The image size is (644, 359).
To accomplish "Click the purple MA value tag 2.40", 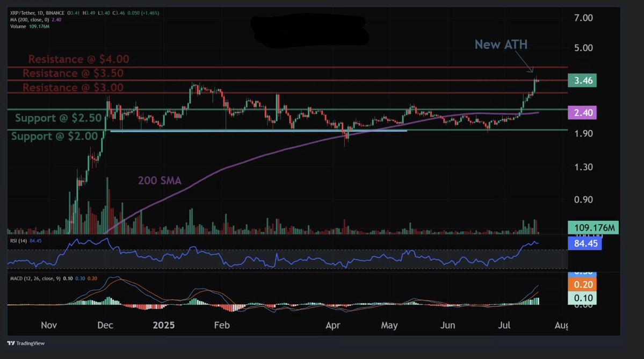I will tap(582, 112).
